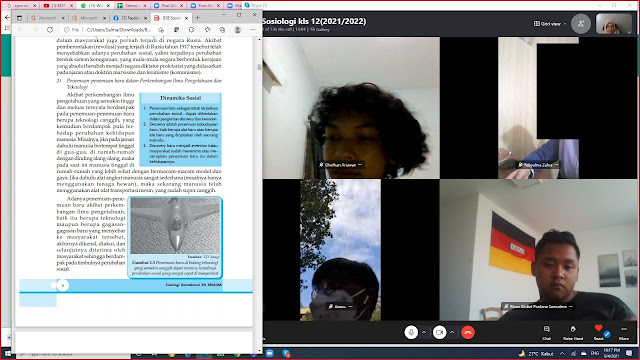This screenshot has width=640, height=360.
Task: Click the self-view thumbnail in the call header
Action: click(x=613, y=24)
